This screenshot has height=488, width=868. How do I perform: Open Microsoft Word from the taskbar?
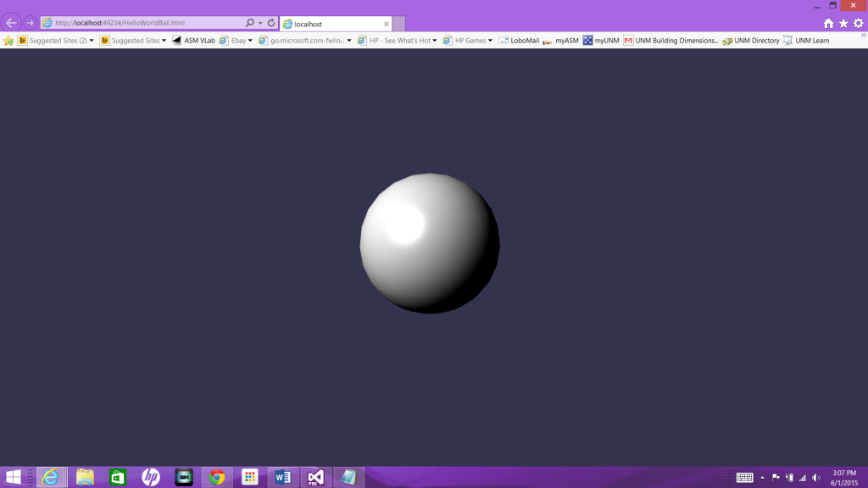pos(281,477)
